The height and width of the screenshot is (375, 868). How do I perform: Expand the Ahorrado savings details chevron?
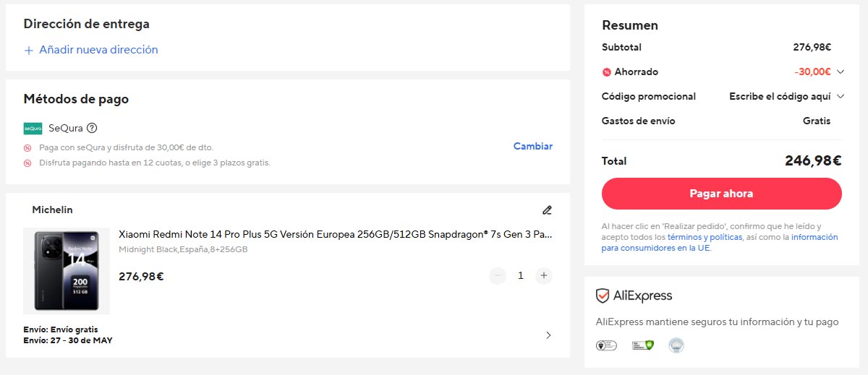(840, 72)
